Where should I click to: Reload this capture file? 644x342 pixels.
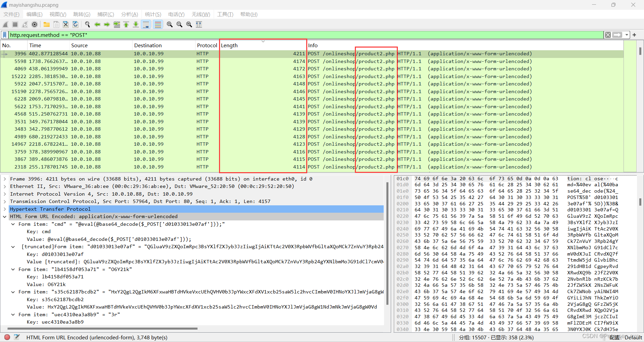(x=75, y=24)
